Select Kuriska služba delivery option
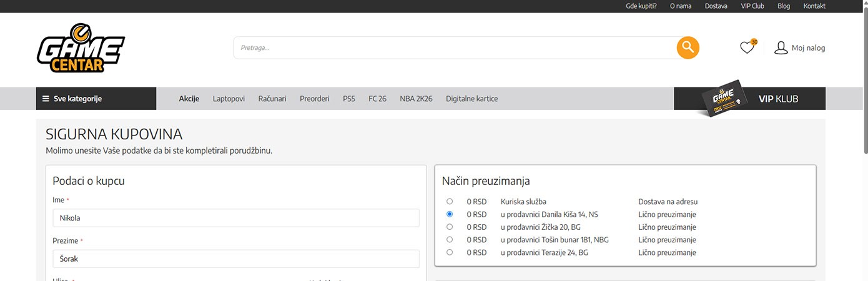868x281 pixels. tap(450, 202)
